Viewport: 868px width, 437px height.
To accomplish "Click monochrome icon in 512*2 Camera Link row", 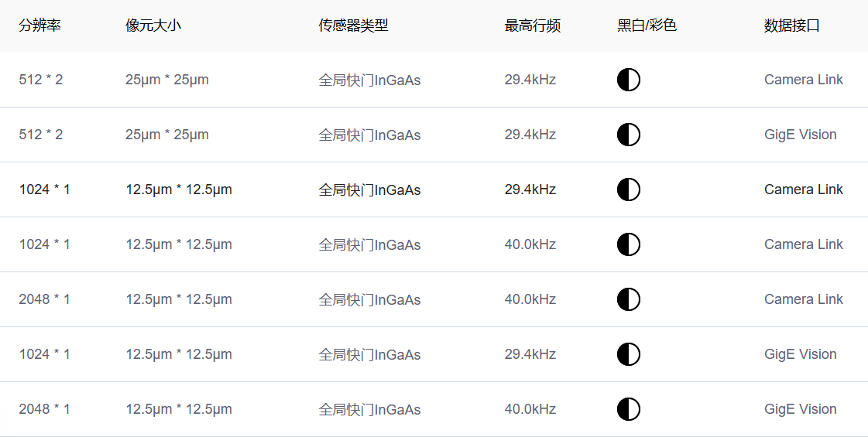I will point(628,80).
